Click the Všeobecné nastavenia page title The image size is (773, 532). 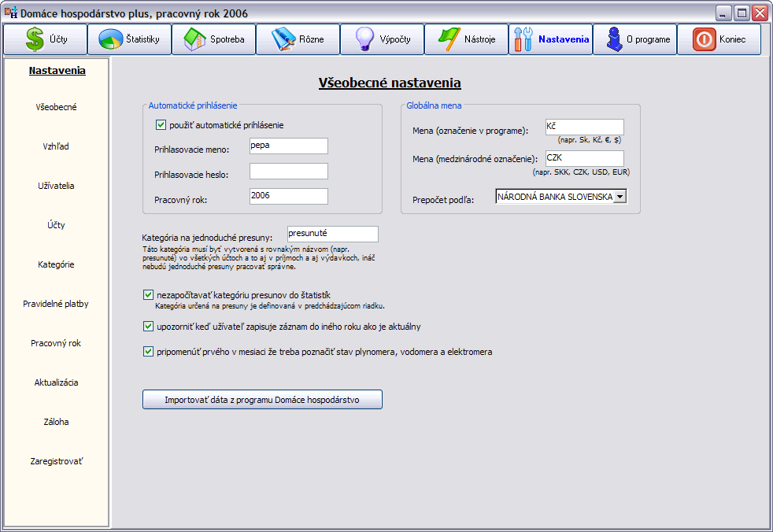(x=390, y=83)
